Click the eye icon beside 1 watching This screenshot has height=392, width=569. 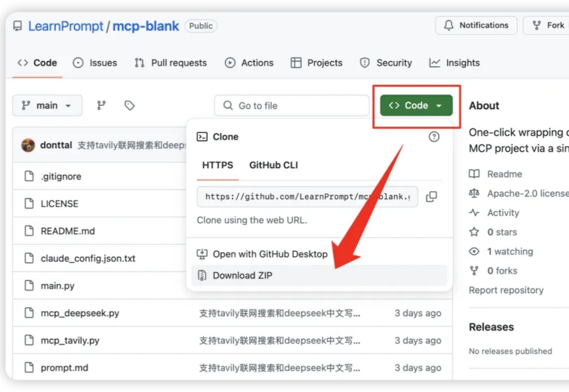click(474, 251)
